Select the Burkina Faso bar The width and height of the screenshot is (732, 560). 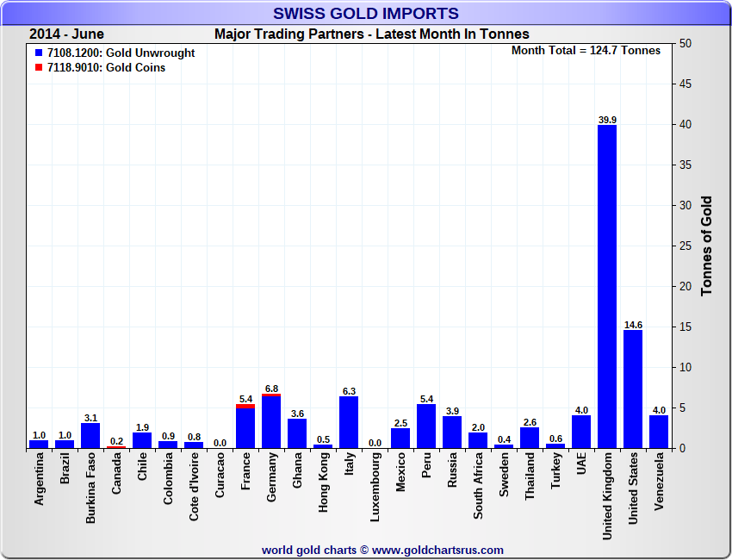90,435
